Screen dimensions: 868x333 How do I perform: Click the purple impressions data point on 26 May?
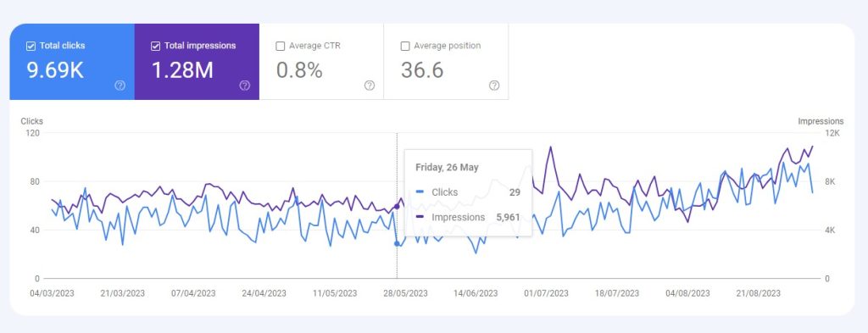tap(397, 207)
